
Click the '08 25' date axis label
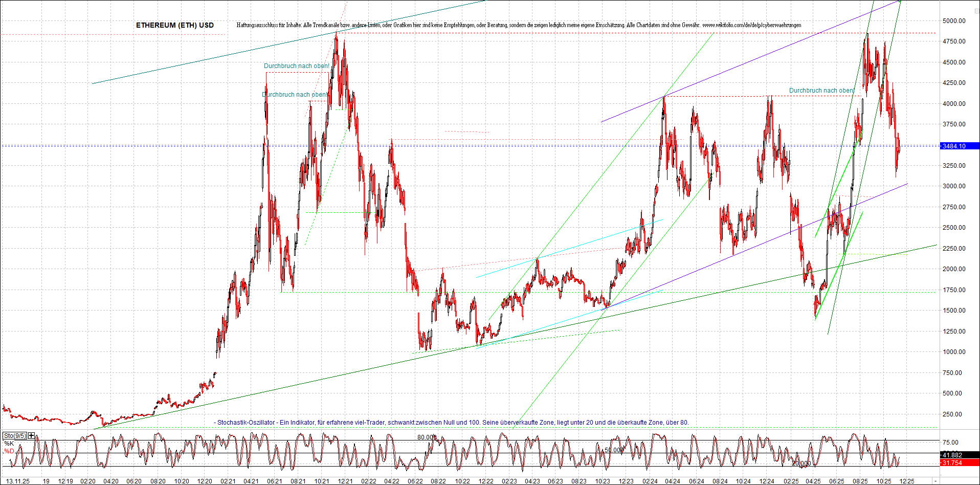click(860, 481)
